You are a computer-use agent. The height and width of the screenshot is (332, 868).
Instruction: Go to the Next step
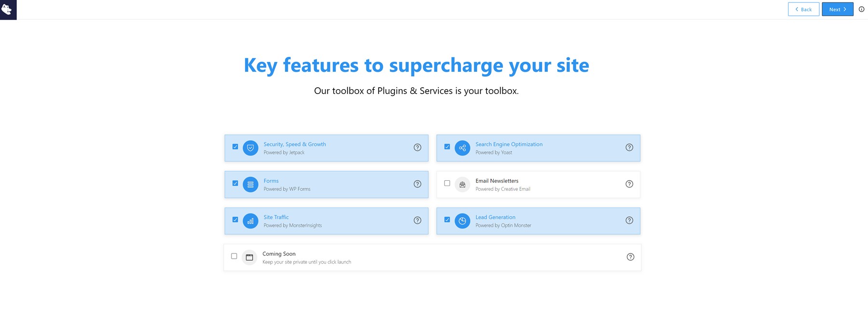tap(837, 9)
